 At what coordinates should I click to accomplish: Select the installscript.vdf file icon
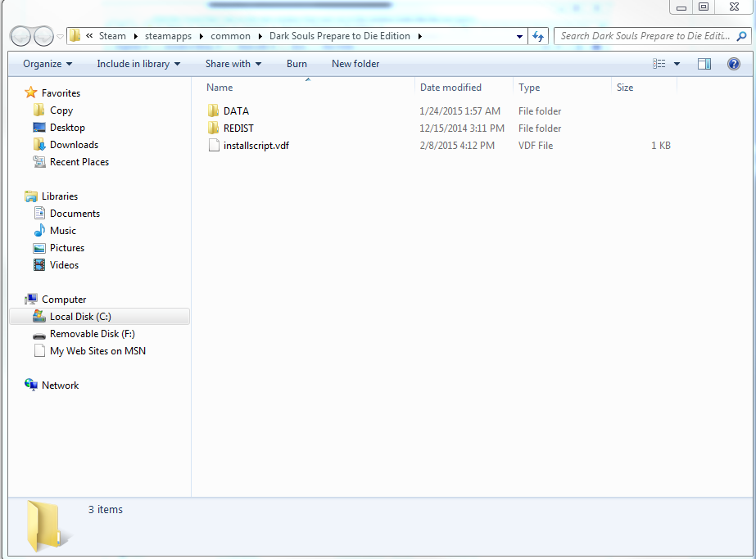click(x=214, y=146)
